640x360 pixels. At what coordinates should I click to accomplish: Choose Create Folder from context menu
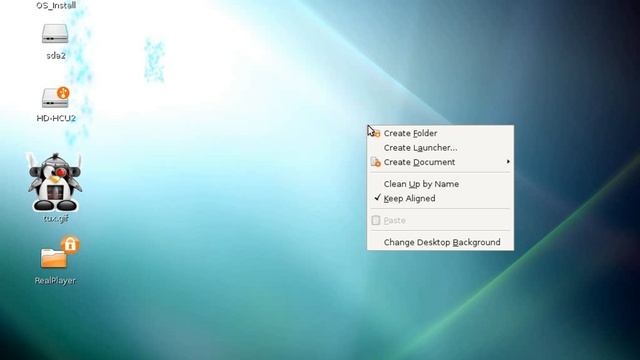pos(440,133)
